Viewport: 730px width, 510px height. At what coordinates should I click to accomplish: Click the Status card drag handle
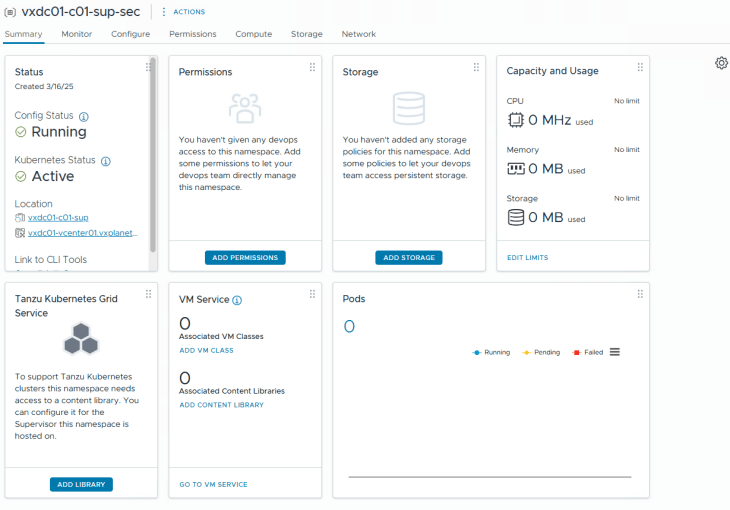(148, 67)
